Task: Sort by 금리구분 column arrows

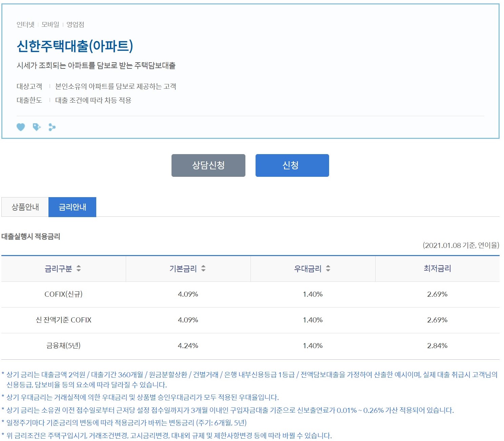Action: coord(79,269)
